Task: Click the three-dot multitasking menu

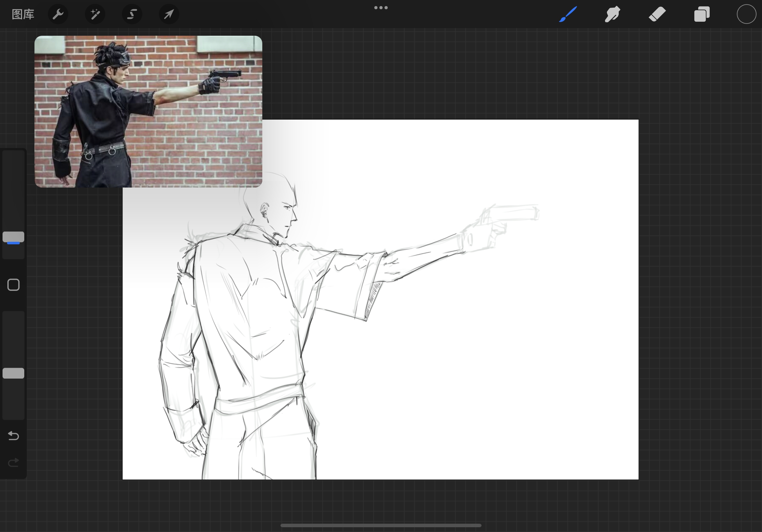Action: (381, 8)
